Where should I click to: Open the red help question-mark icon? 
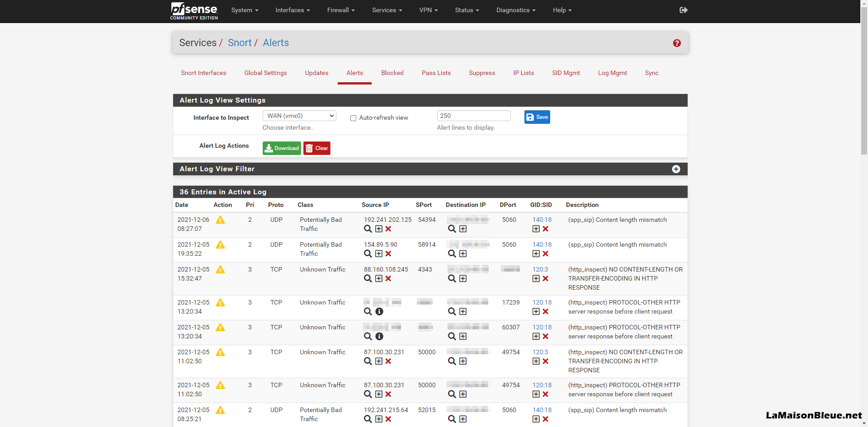tap(677, 43)
